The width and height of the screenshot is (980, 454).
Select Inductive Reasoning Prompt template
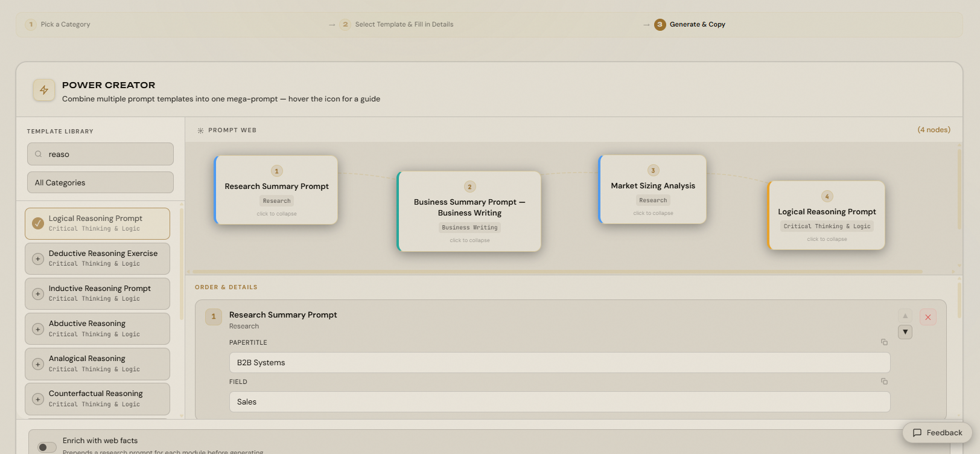pyautogui.click(x=97, y=293)
